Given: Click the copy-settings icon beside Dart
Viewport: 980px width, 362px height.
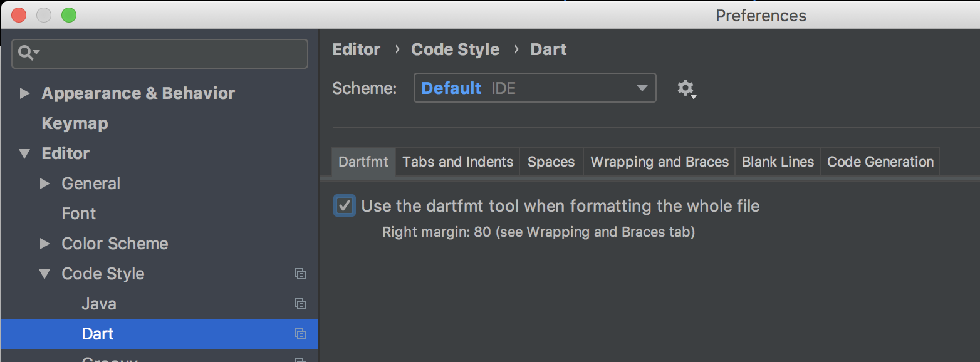Looking at the screenshot, I should 300,334.
